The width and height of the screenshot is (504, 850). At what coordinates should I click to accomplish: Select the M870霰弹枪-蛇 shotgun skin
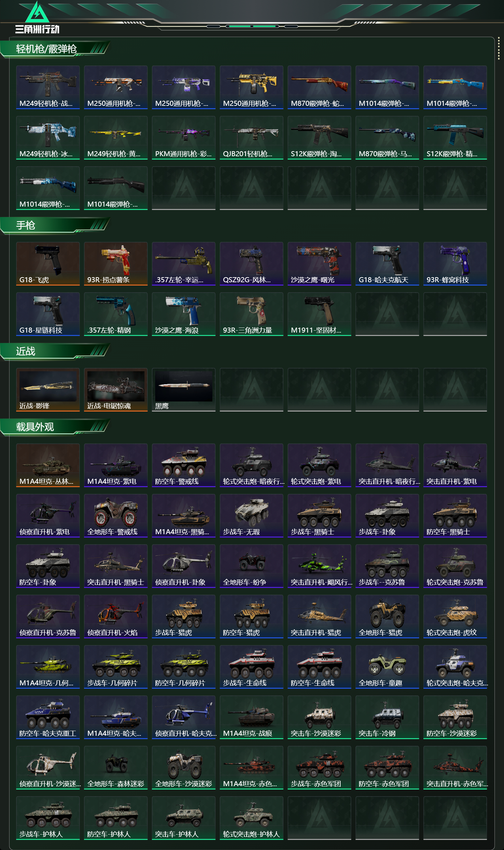coord(319,87)
